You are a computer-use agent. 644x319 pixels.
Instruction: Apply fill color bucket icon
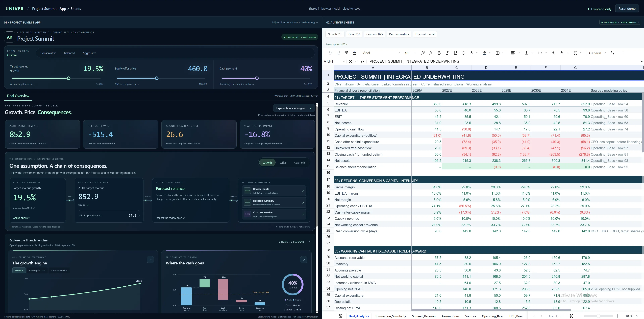point(485,53)
